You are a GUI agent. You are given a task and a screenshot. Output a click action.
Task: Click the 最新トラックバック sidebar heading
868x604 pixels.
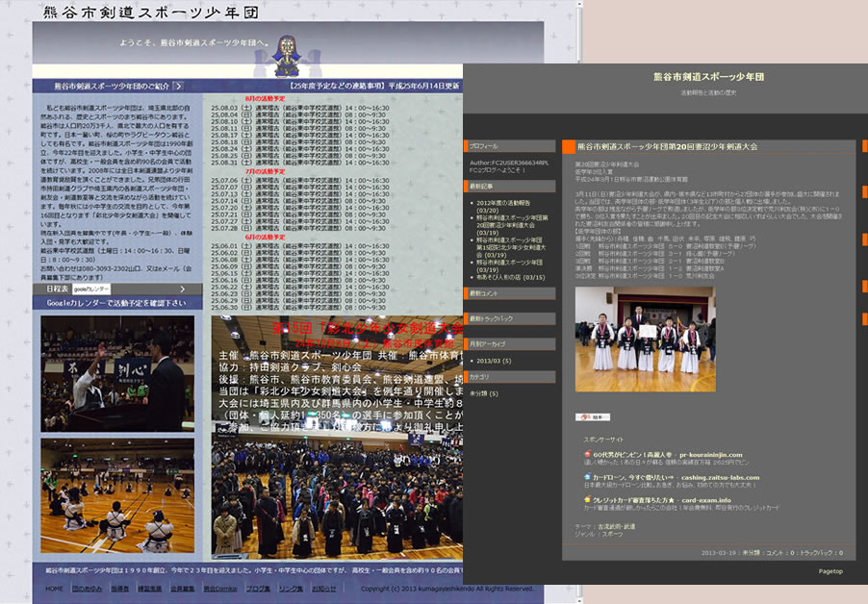[x=509, y=318]
